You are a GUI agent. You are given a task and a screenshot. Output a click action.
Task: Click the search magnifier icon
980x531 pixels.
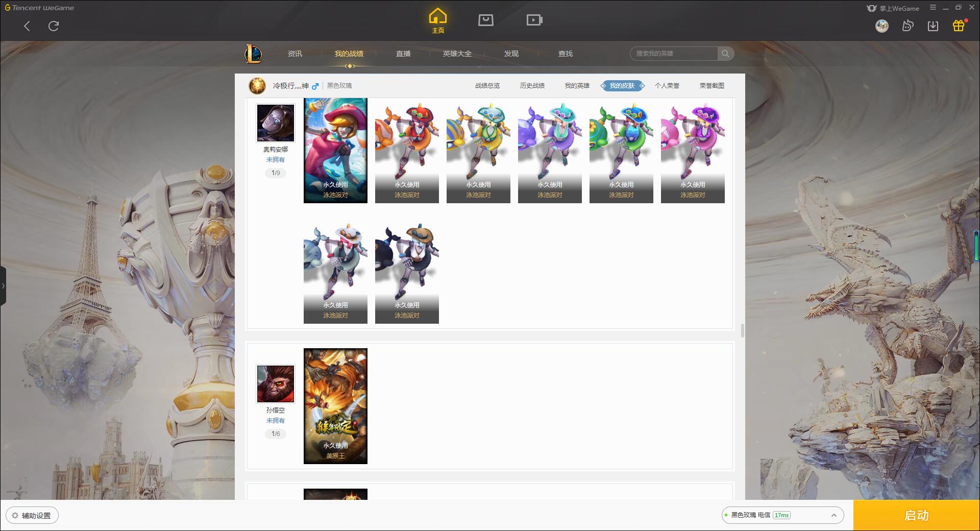point(725,54)
